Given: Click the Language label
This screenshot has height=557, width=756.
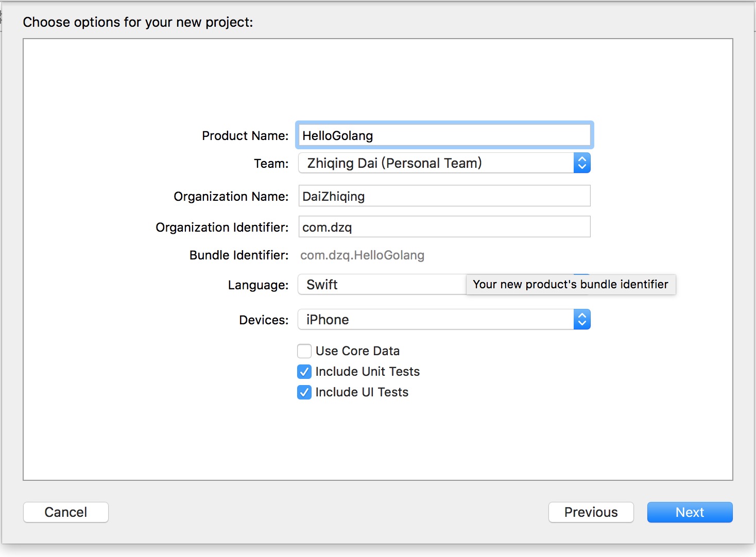Looking at the screenshot, I should point(259,285).
